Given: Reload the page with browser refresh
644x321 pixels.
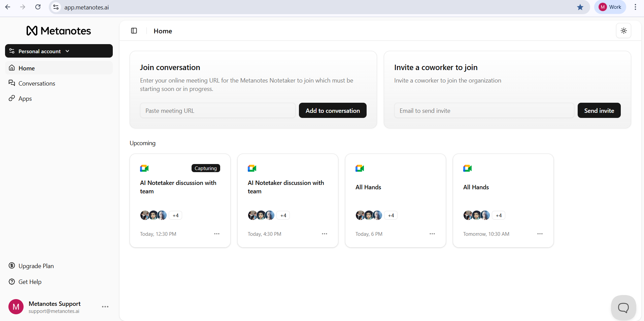Looking at the screenshot, I should tap(38, 7).
